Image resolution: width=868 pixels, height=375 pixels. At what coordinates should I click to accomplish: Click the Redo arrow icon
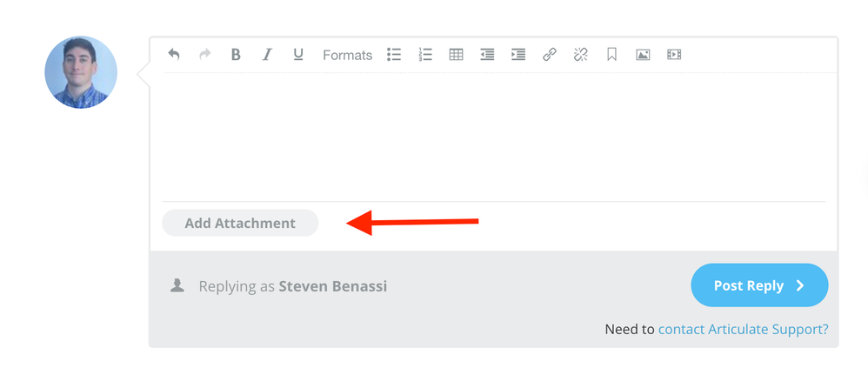pyautogui.click(x=205, y=55)
